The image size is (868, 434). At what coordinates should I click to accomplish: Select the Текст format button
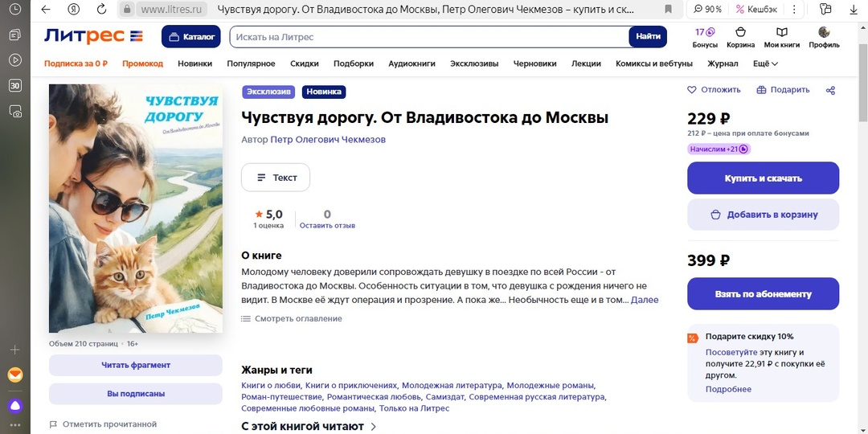[x=276, y=178]
